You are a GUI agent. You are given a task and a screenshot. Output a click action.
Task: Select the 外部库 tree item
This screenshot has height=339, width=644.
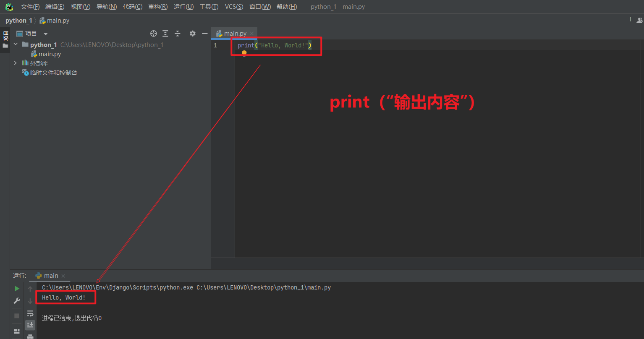tap(35, 63)
